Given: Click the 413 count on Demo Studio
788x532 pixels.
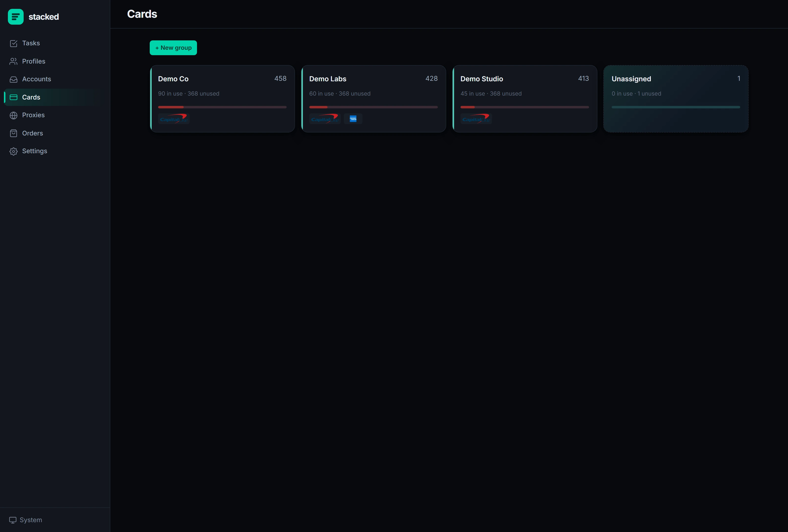Looking at the screenshot, I should 583,78.
